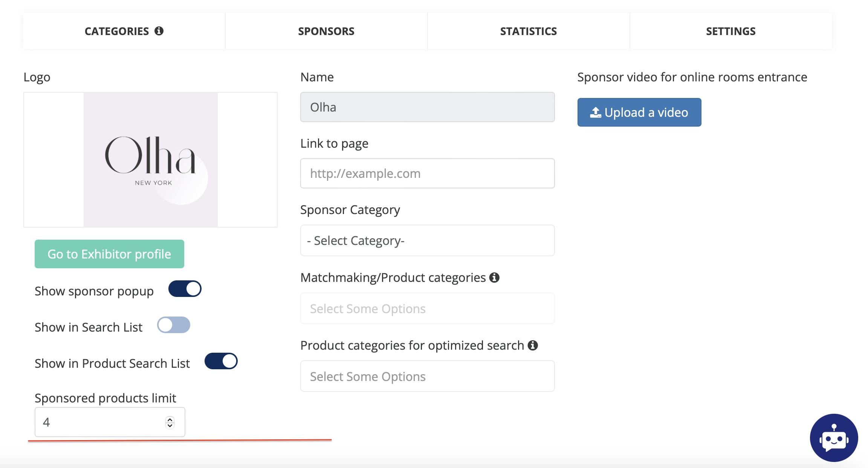Open the Sponsor Category dropdown
Image resolution: width=868 pixels, height=468 pixels.
(427, 240)
